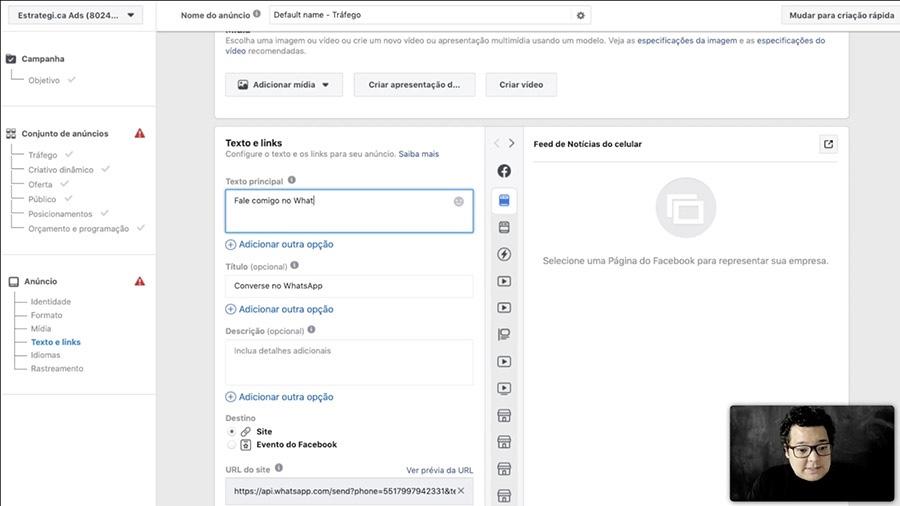Viewport: 900px width, 506px height.
Task: Click the Campanha heading in the sidebar
Action: (x=43, y=59)
